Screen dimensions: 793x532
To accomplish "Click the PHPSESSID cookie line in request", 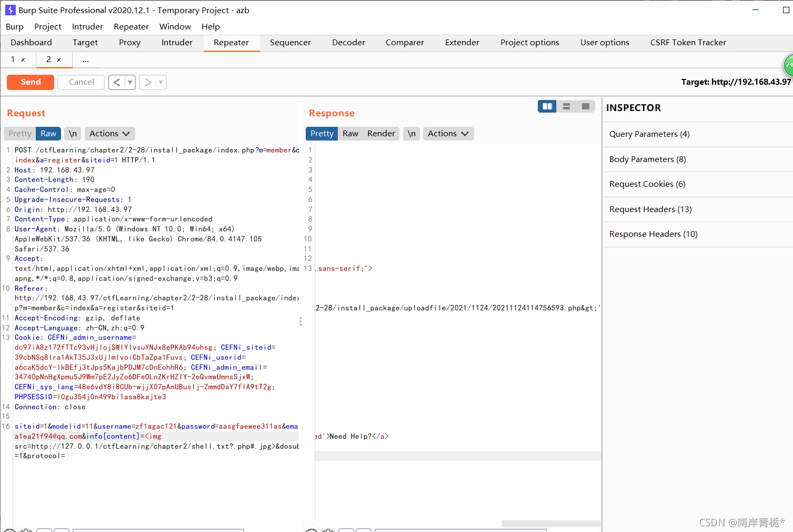I will (91, 397).
